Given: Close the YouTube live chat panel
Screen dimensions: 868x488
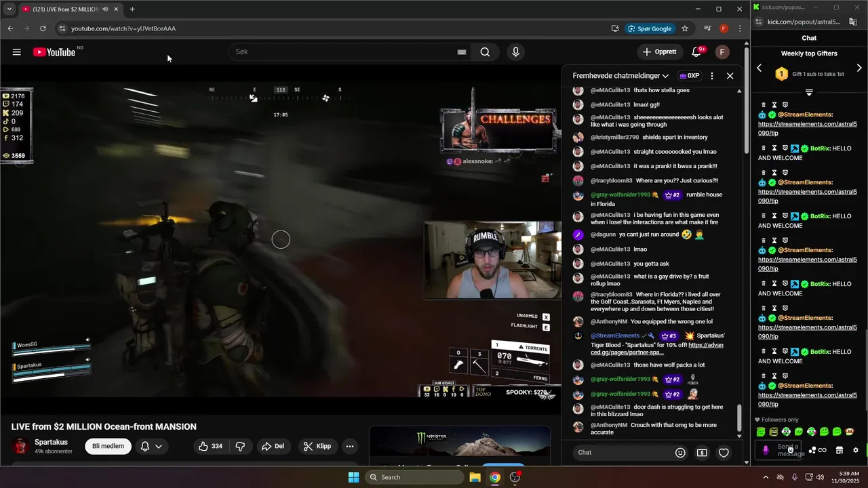Looking at the screenshot, I should click(730, 76).
